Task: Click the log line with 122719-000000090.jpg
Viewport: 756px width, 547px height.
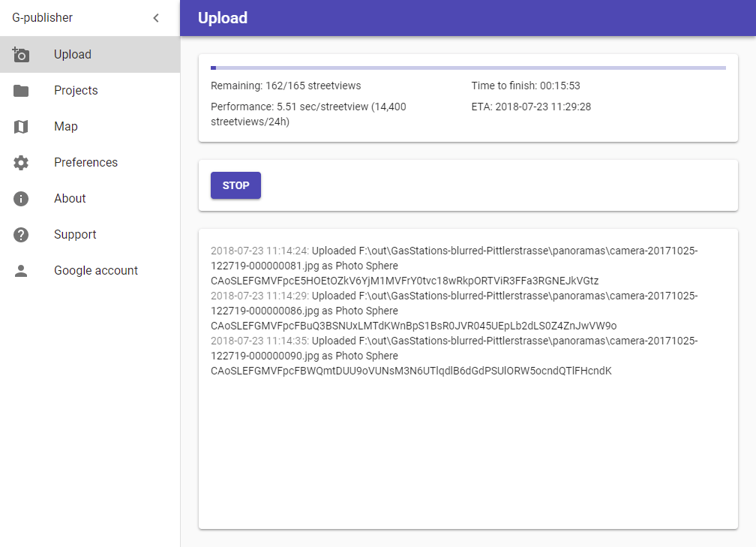Action: pyautogui.click(x=304, y=356)
